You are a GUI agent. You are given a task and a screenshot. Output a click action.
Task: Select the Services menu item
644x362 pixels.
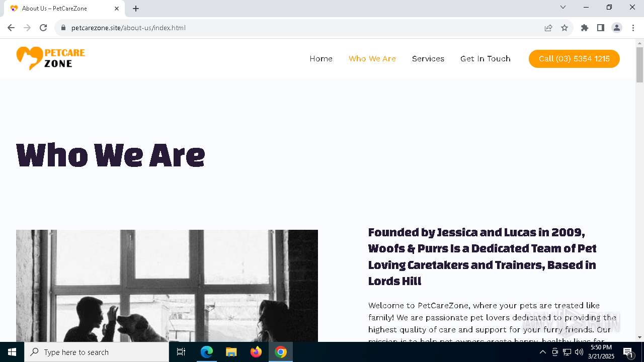tap(428, 59)
